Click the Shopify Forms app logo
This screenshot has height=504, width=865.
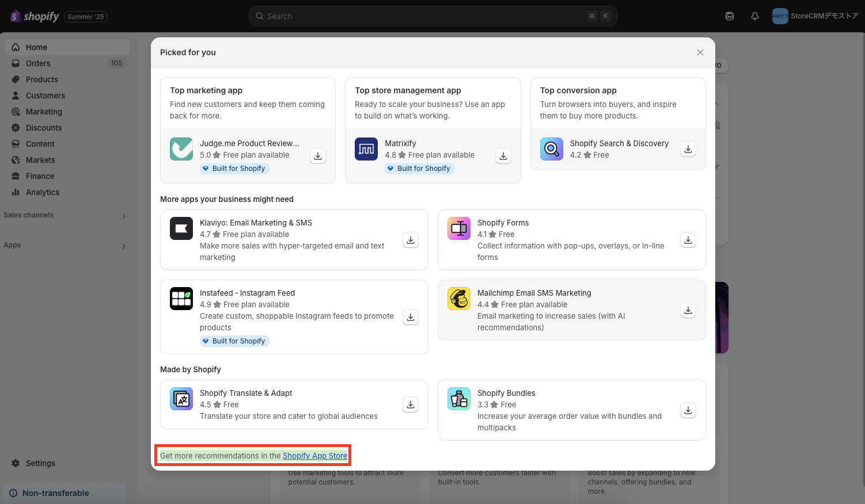tap(459, 228)
